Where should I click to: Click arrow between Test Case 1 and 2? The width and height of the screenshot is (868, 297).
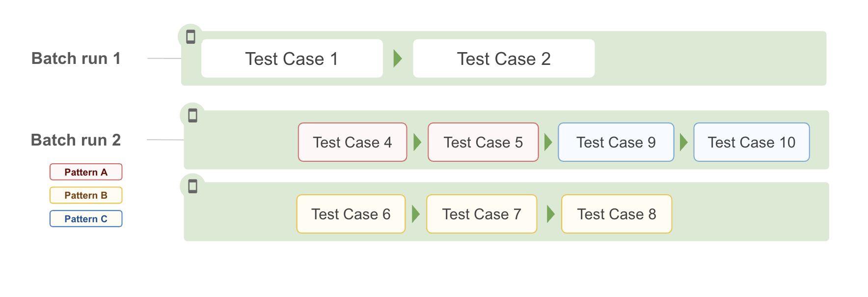coord(398,59)
